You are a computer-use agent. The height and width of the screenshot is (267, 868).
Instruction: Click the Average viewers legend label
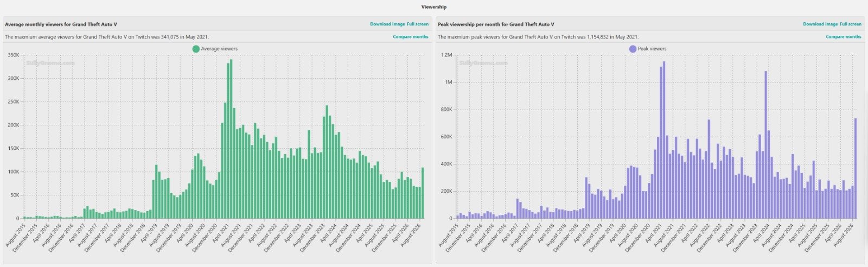(219, 49)
